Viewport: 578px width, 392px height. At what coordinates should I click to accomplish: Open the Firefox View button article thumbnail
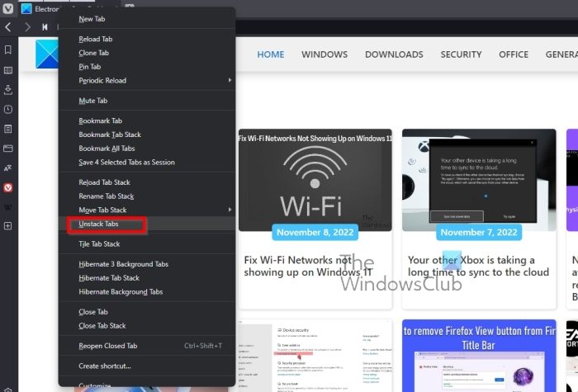click(479, 356)
